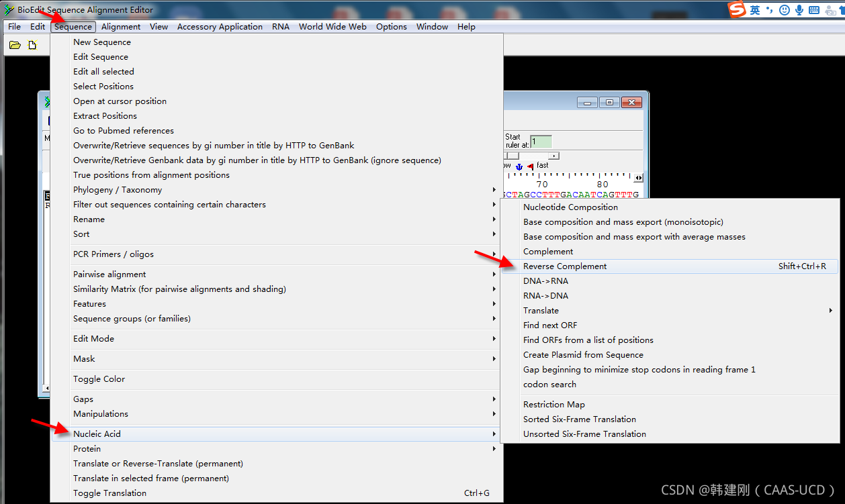Screen dimensions: 845x504
Task: Expand the Rename submenu
Action: (276, 219)
